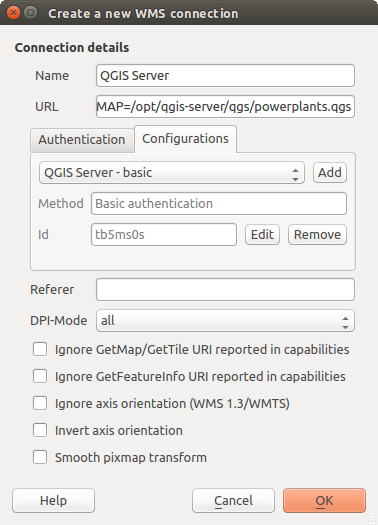This screenshot has width=378, height=525.
Task: Click the Method field showing Basic authentication
Action: (x=219, y=204)
